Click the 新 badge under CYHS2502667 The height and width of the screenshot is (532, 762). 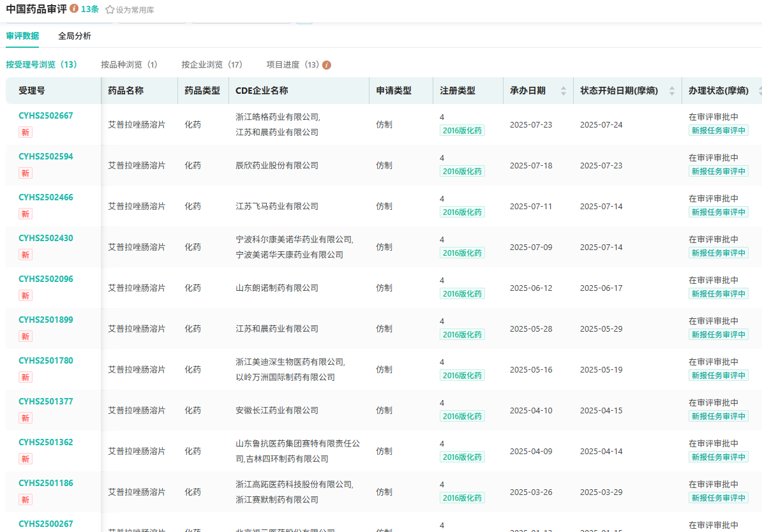click(26, 133)
